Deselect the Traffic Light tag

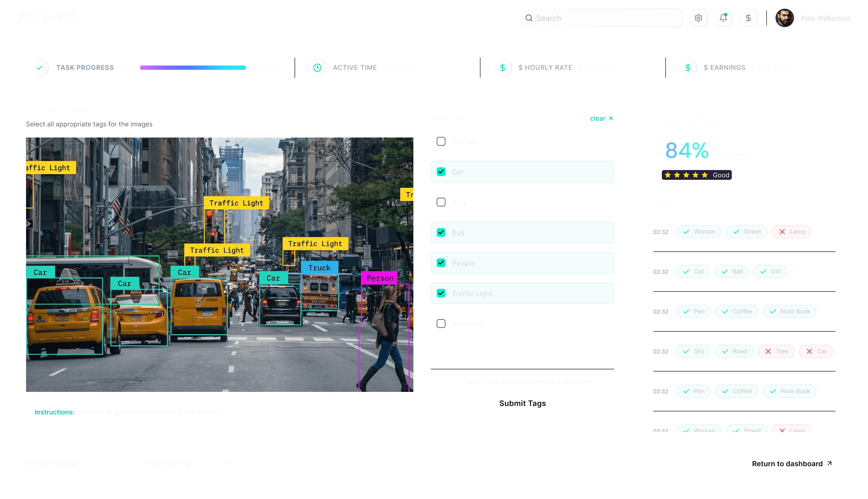click(x=441, y=293)
